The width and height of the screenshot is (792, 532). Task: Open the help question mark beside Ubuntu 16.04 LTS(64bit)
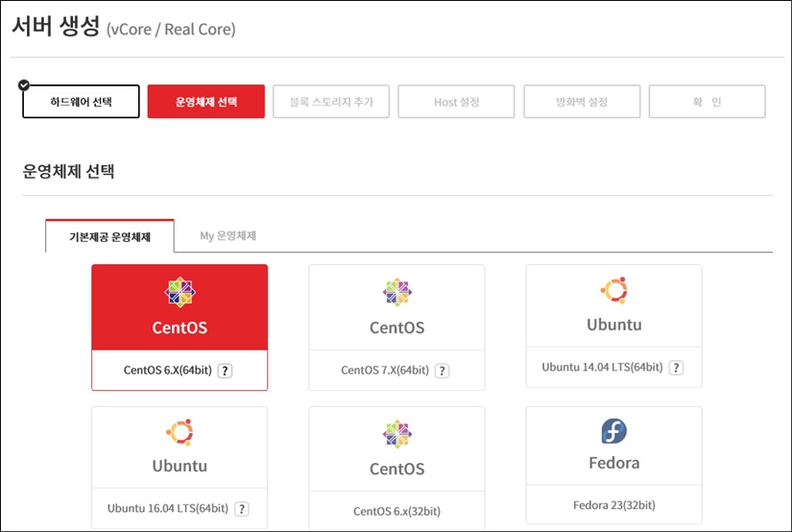coord(242,509)
